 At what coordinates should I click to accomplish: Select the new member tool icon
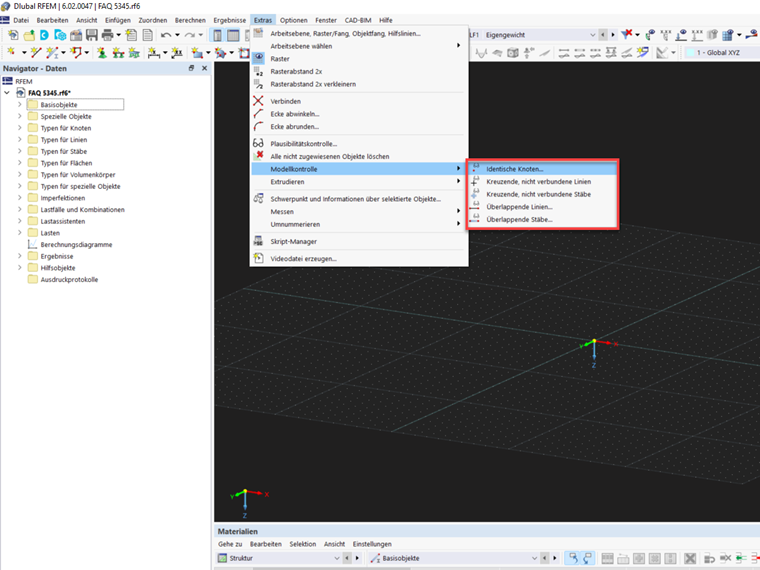pyautogui.click(x=52, y=52)
